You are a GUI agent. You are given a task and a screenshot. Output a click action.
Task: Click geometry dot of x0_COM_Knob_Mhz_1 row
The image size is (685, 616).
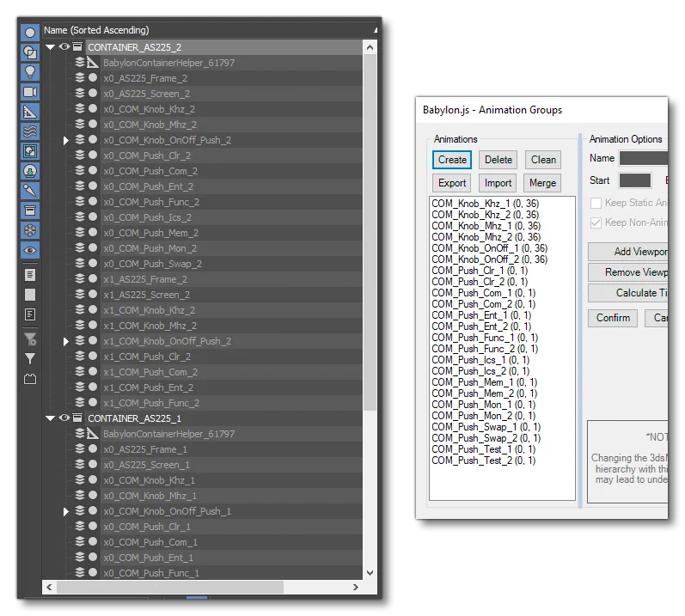pos(93,495)
